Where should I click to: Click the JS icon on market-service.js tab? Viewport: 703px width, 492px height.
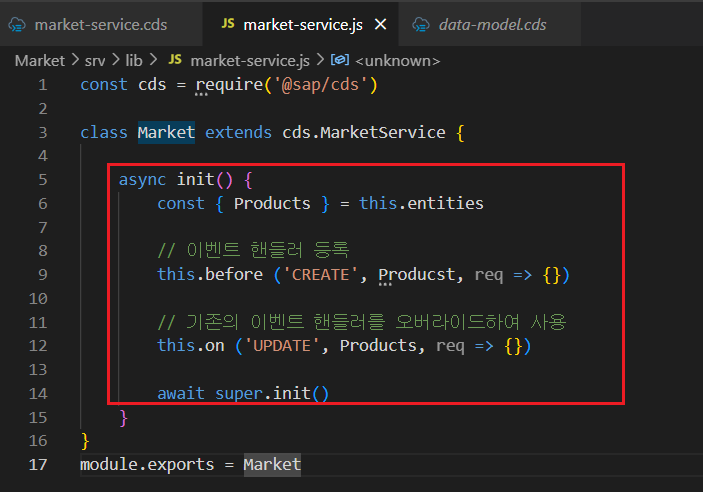228,24
